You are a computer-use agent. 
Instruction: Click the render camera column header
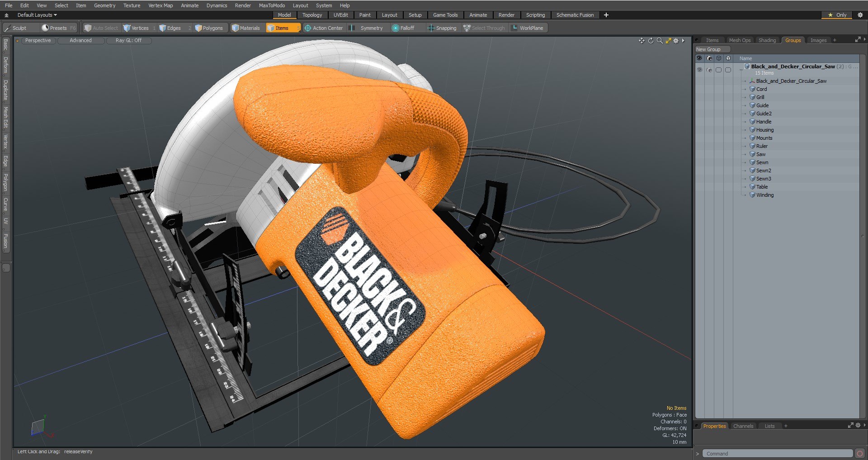[x=709, y=58]
